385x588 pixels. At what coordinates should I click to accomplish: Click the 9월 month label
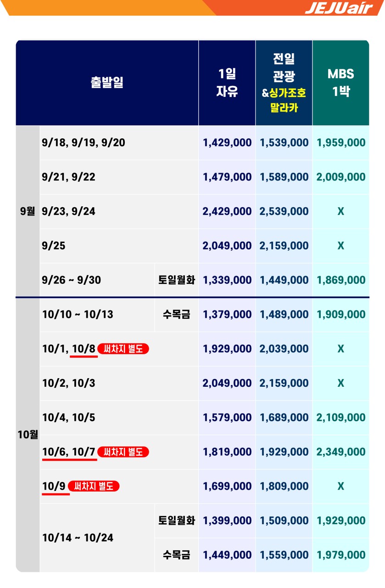[x=28, y=211]
